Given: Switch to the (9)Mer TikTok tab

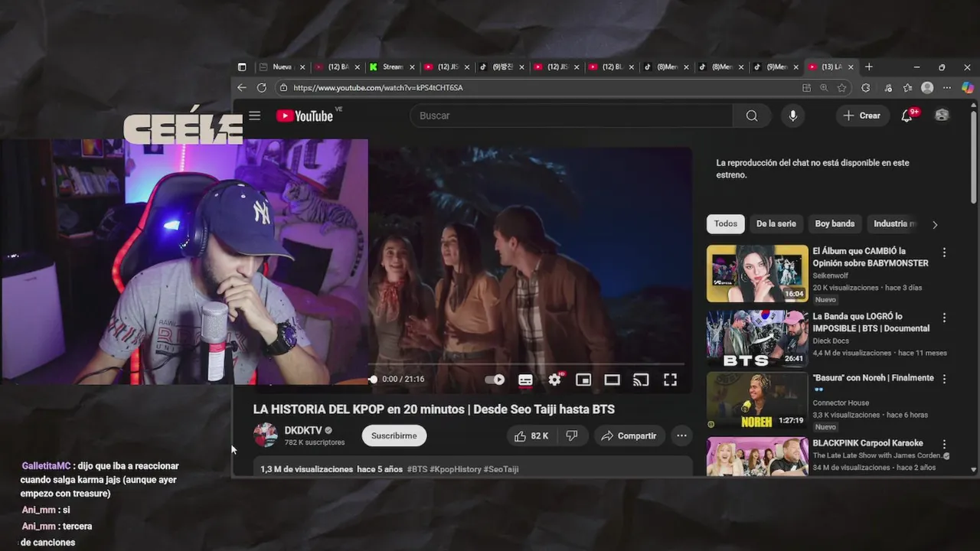Looking at the screenshot, I should click(x=777, y=67).
